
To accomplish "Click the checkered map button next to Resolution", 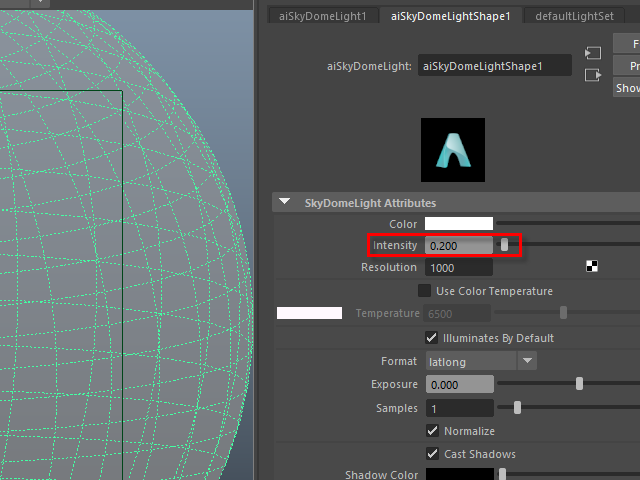I will click(x=592, y=267).
